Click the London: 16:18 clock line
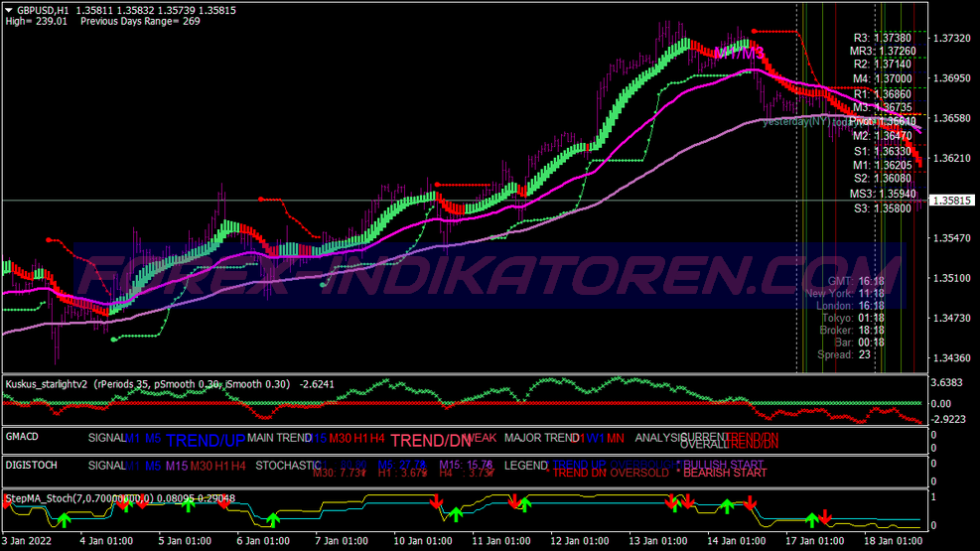Screen dimensions: 980x551 point(850,306)
